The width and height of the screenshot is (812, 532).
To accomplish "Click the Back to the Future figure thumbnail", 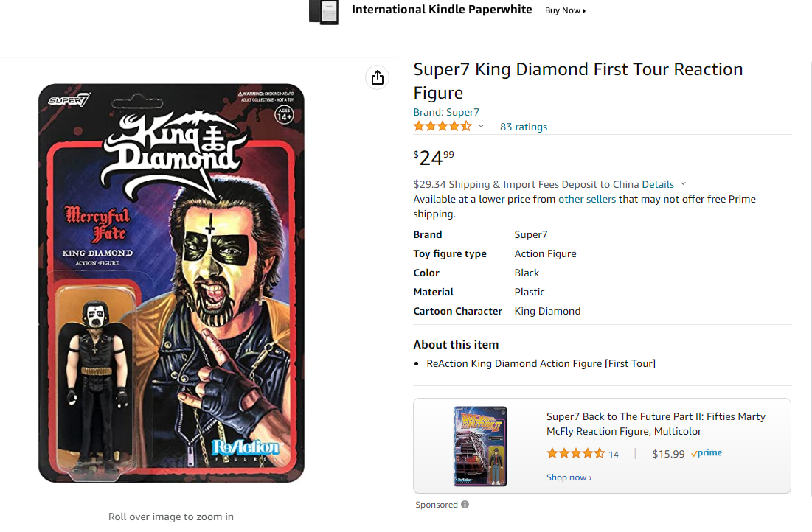I will tap(480, 446).
